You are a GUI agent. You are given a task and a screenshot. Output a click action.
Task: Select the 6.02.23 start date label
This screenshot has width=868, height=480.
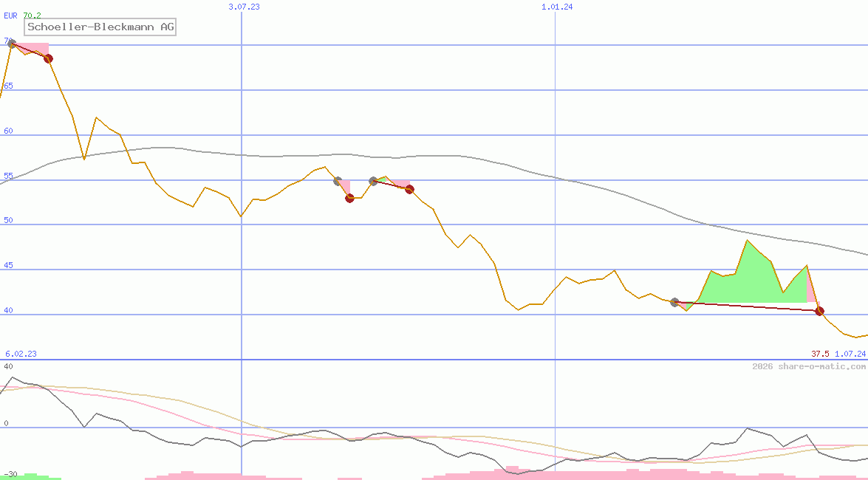(21, 354)
